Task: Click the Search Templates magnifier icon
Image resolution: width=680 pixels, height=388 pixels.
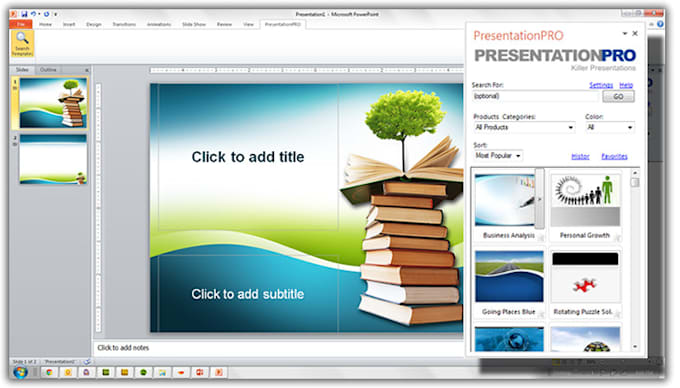Action: coord(23,39)
